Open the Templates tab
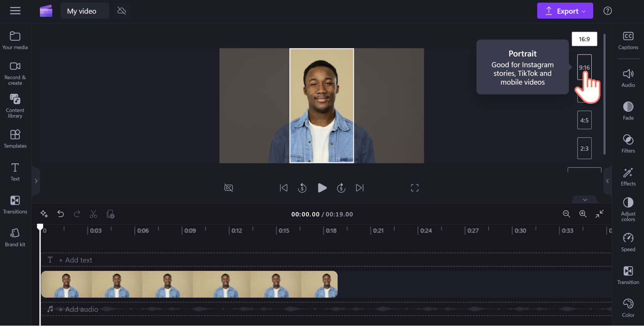Image resolution: width=644 pixels, height=326 pixels. 15,139
